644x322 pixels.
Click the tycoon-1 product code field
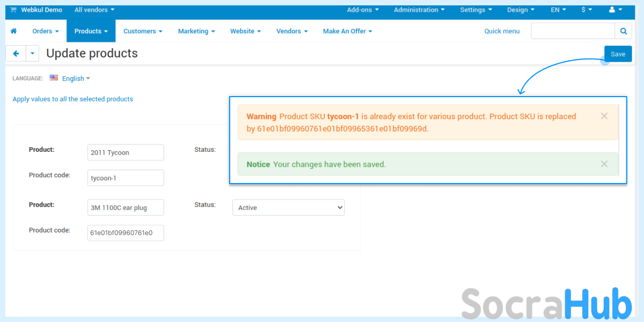click(126, 178)
